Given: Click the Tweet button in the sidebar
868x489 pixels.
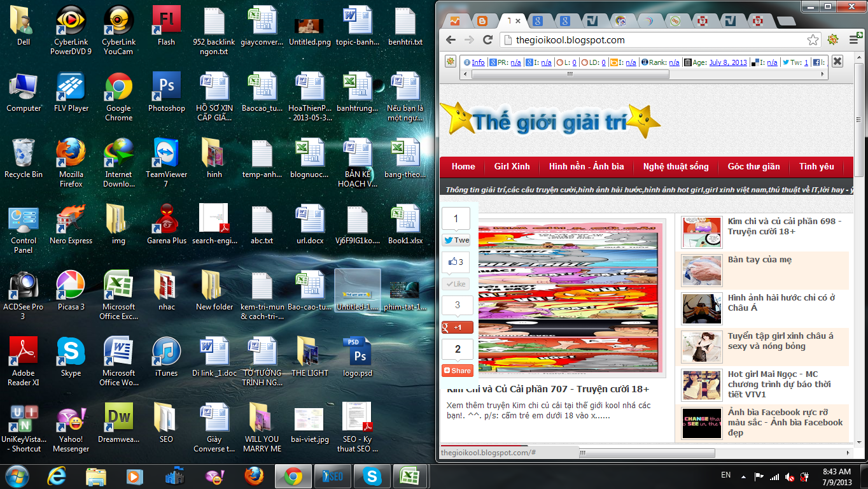Looking at the screenshot, I should click(456, 240).
